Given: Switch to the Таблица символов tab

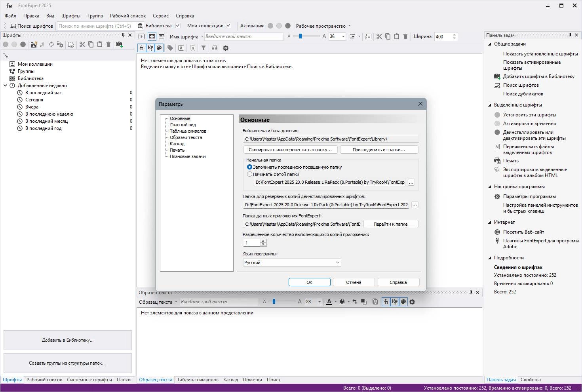Looking at the screenshot, I should [198, 380].
